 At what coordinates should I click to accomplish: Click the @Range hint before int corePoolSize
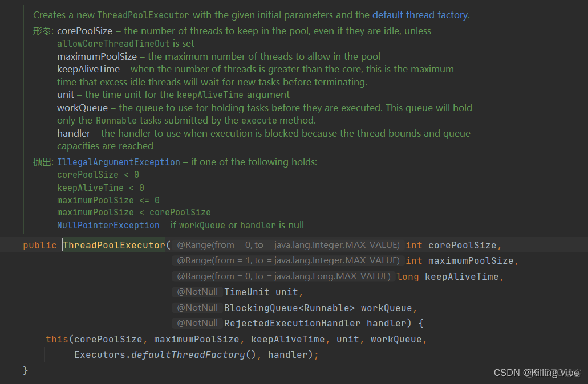tap(287, 245)
